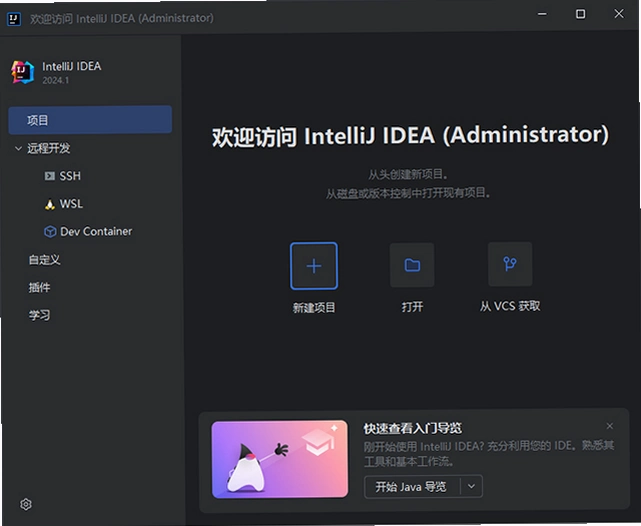Close the IntelliJ IDEA window
641x526 pixels.
pyautogui.click(x=619, y=14)
